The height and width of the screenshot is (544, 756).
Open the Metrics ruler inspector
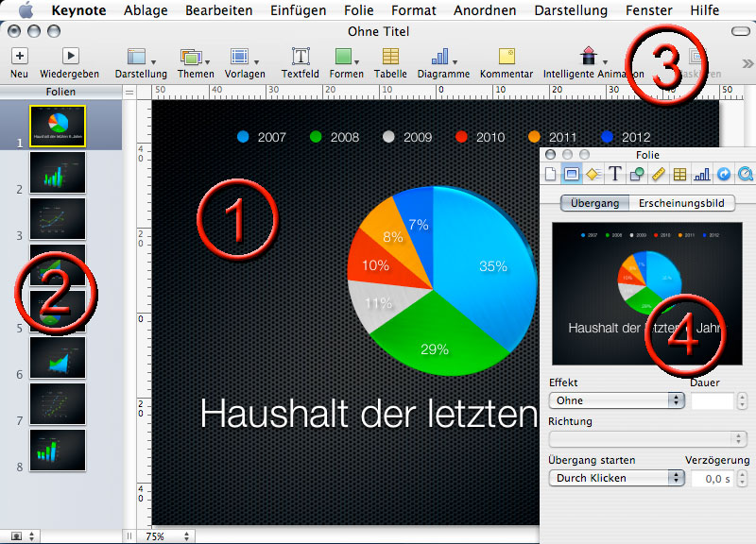(x=657, y=174)
